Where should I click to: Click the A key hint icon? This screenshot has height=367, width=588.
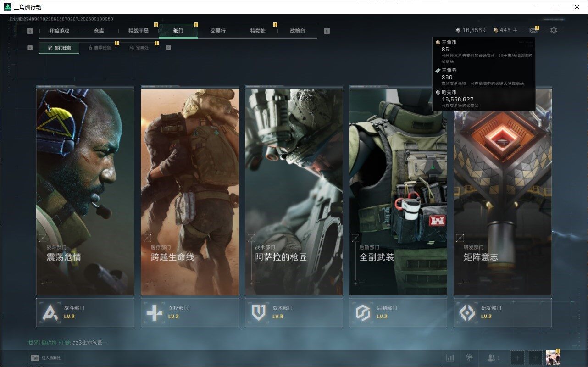tap(30, 48)
